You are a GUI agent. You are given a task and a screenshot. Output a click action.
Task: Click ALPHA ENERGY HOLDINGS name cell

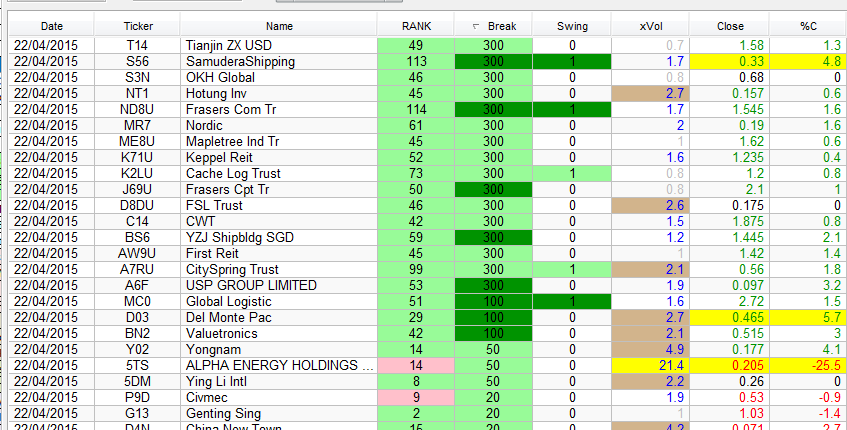coord(278,366)
